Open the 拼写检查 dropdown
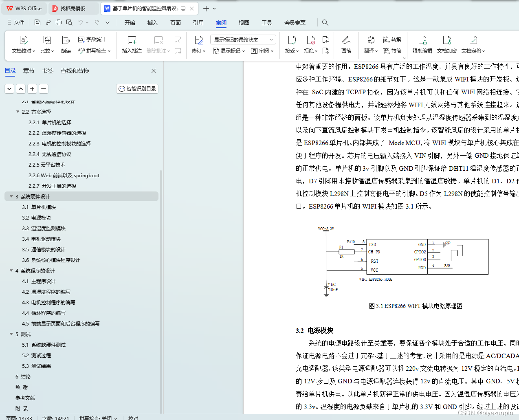Viewport: 519px width, 420px height. [x=94, y=51]
